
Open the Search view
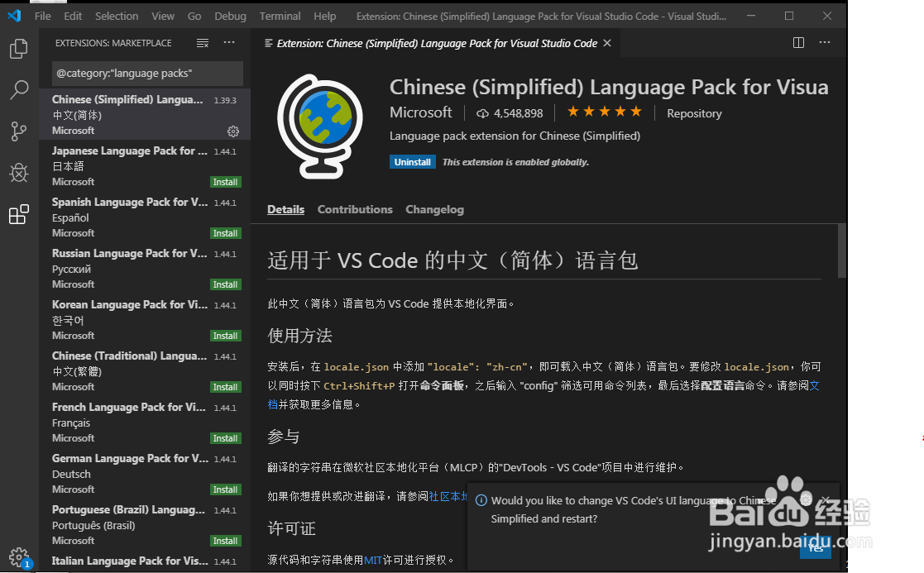click(x=18, y=90)
